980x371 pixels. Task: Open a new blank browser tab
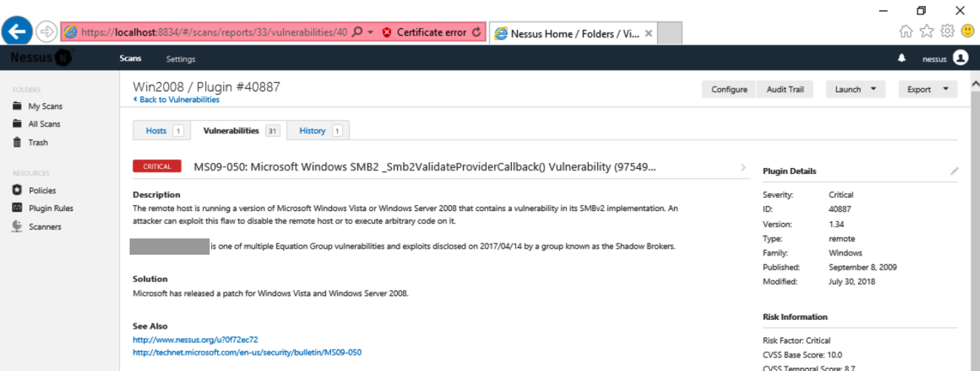(x=669, y=33)
